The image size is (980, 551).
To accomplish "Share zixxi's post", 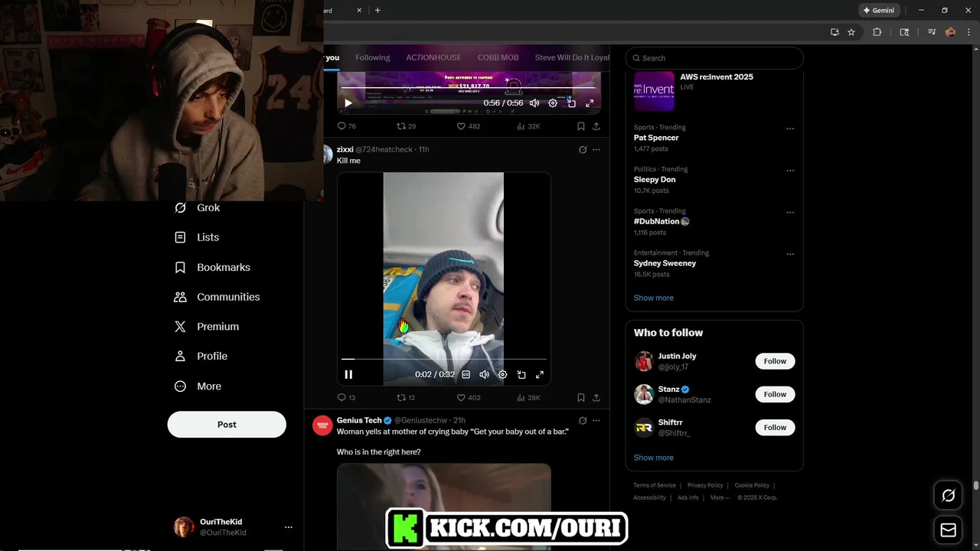I will click(x=596, y=397).
